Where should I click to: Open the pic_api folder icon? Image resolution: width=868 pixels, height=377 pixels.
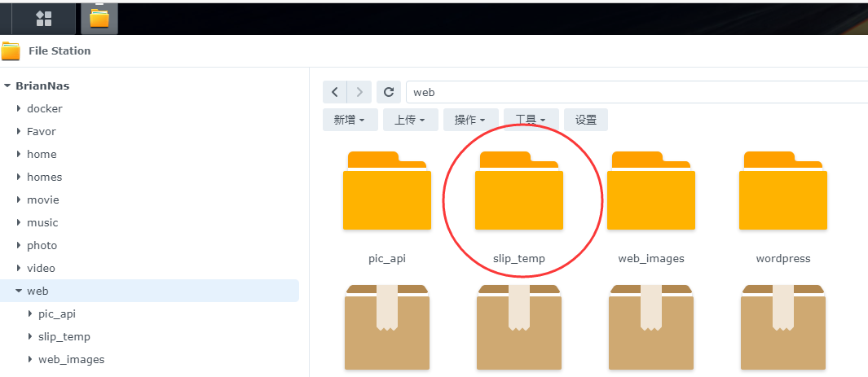387,191
